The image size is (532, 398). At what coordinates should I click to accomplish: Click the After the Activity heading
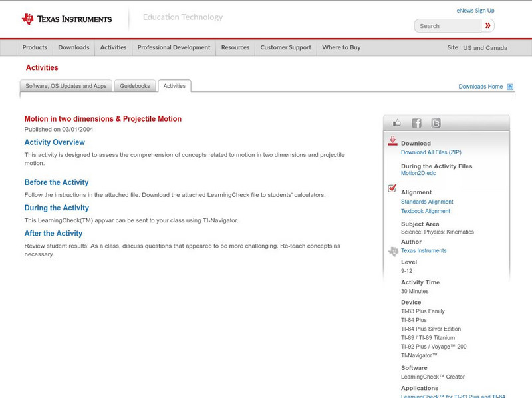(53, 234)
